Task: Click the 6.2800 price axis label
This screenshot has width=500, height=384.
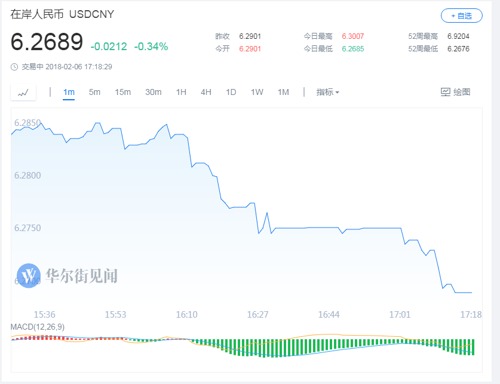Action: click(28, 175)
